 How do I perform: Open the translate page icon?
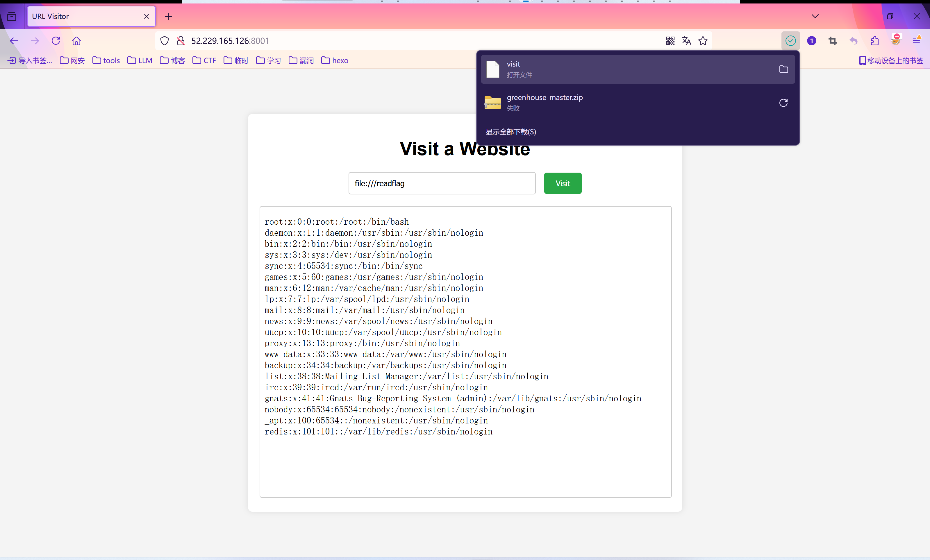687,41
